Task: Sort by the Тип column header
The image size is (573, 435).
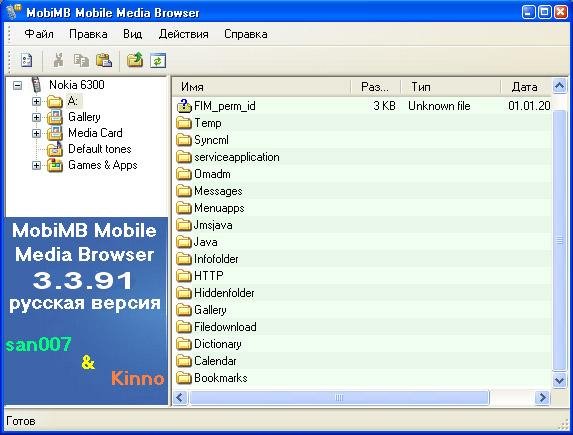Action: (x=451, y=87)
